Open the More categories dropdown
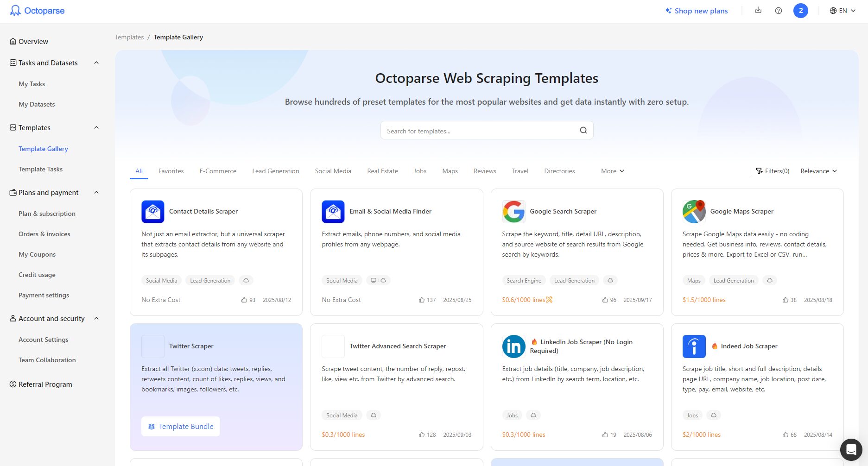The image size is (868, 466). click(612, 171)
